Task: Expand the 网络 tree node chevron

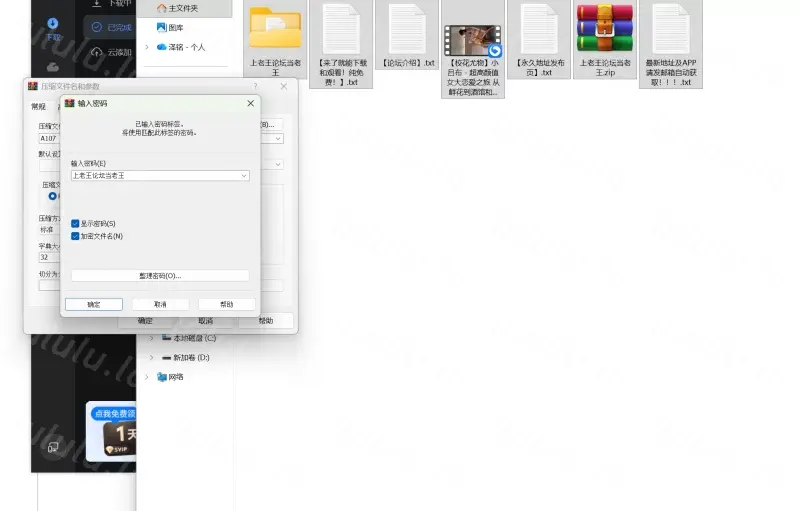Action: coord(148,377)
